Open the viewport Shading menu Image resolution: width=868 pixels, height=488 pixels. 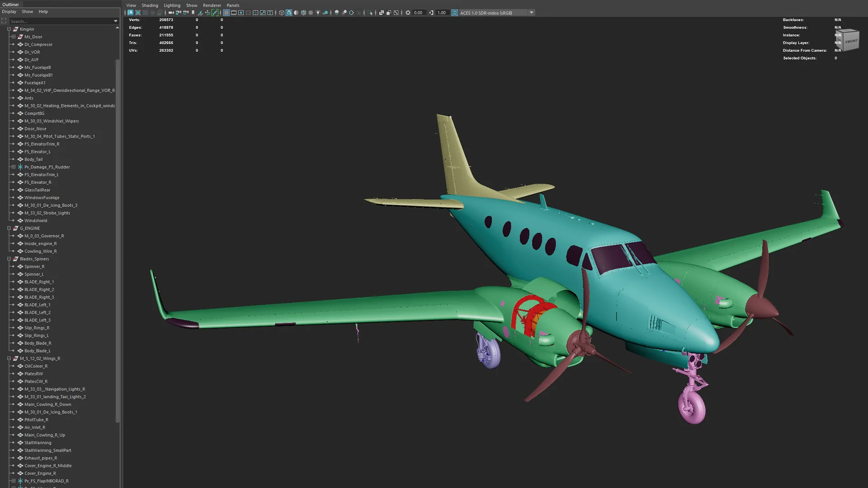150,5
